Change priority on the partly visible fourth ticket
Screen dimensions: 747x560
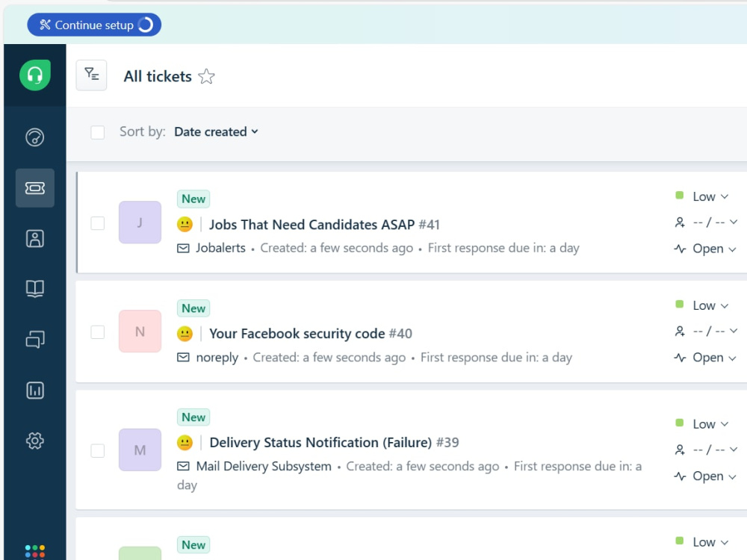[710, 542]
